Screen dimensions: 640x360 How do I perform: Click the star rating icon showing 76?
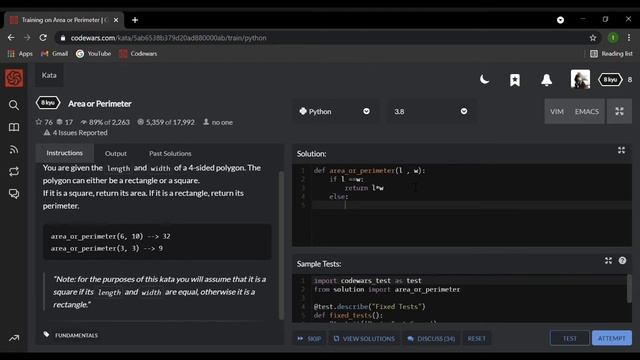[39, 122]
